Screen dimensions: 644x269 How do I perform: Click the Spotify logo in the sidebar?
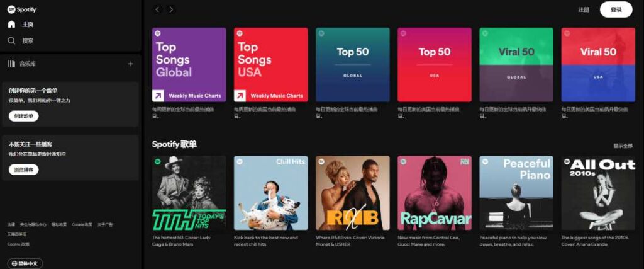(22, 9)
